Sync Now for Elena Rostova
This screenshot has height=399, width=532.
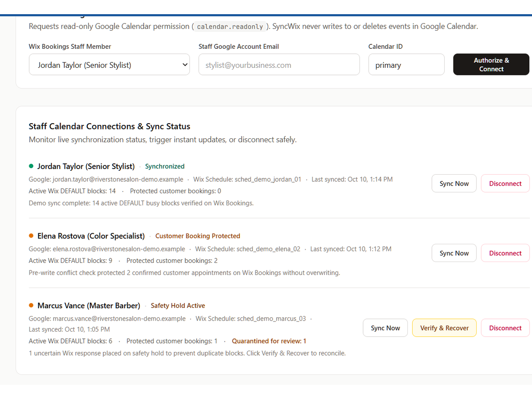coord(454,253)
